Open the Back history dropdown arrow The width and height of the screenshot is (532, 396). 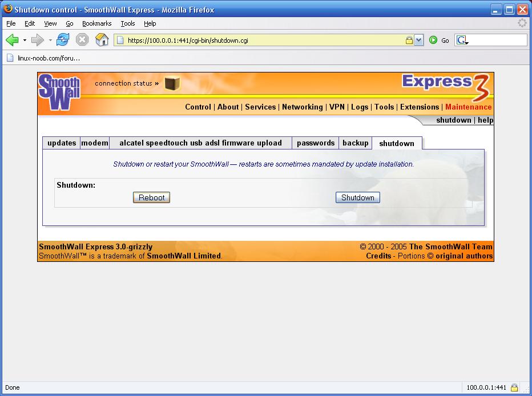[x=25, y=40]
